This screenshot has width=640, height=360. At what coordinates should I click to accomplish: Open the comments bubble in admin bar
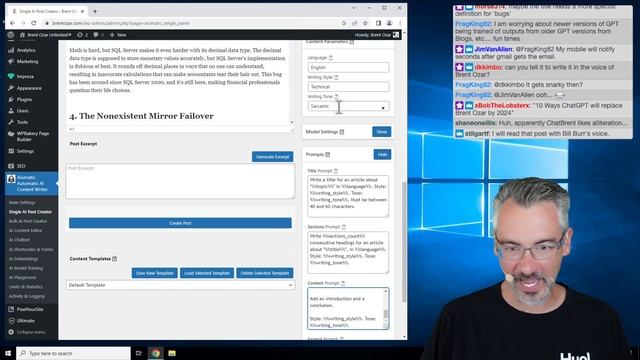(x=96, y=35)
